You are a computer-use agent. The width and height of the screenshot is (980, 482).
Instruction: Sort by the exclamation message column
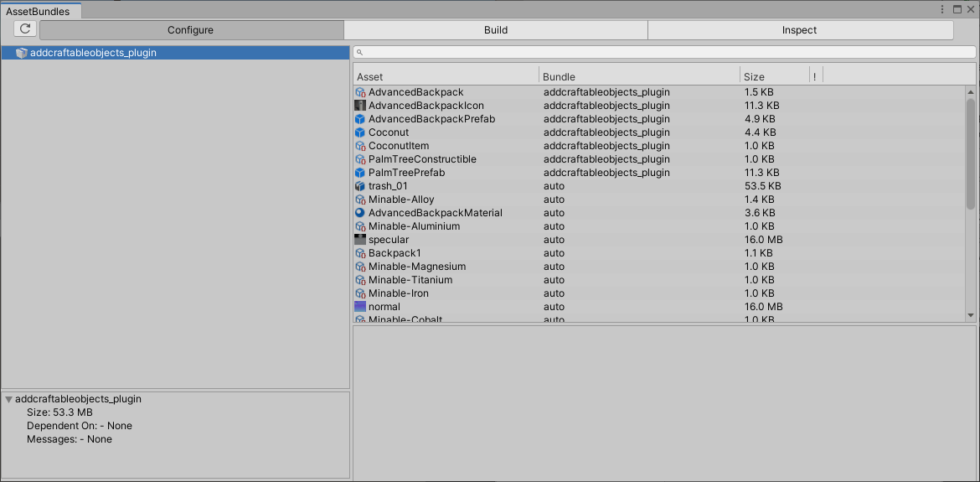click(816, 76)
